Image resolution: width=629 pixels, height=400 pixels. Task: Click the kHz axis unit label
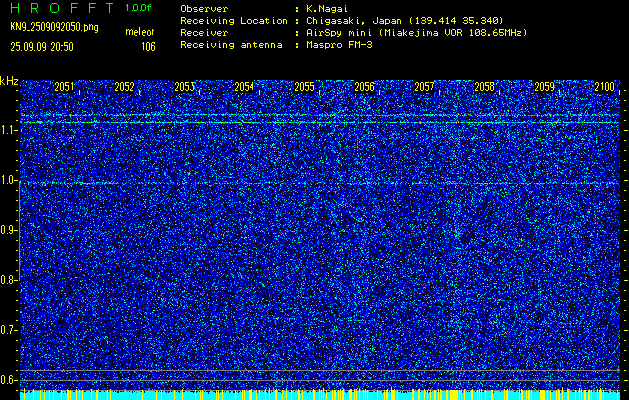pos(9,81)
